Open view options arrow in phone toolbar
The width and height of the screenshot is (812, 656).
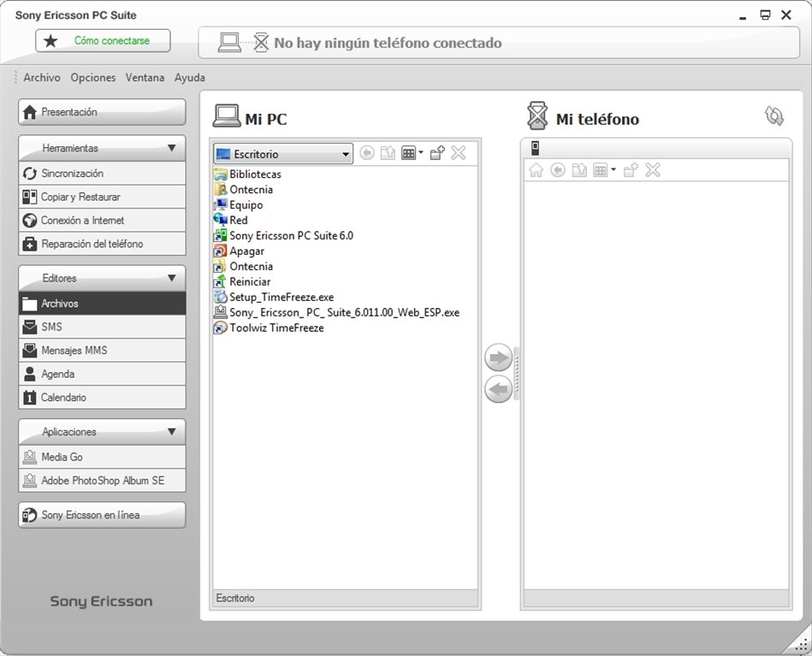pyautogui.click(x=613, y=170)
